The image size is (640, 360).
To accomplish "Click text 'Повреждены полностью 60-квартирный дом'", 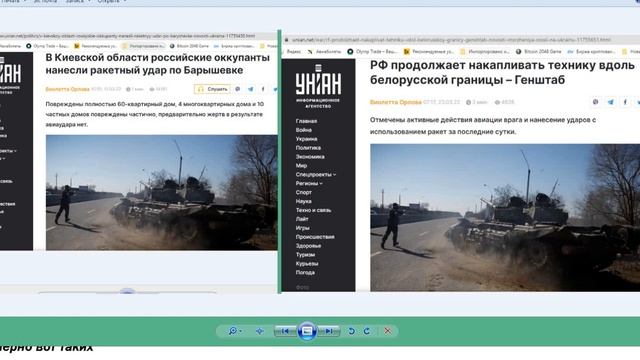I will 154,114.
